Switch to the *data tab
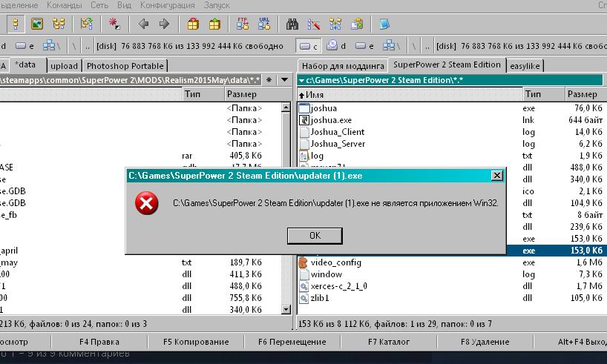 (27, 65)
